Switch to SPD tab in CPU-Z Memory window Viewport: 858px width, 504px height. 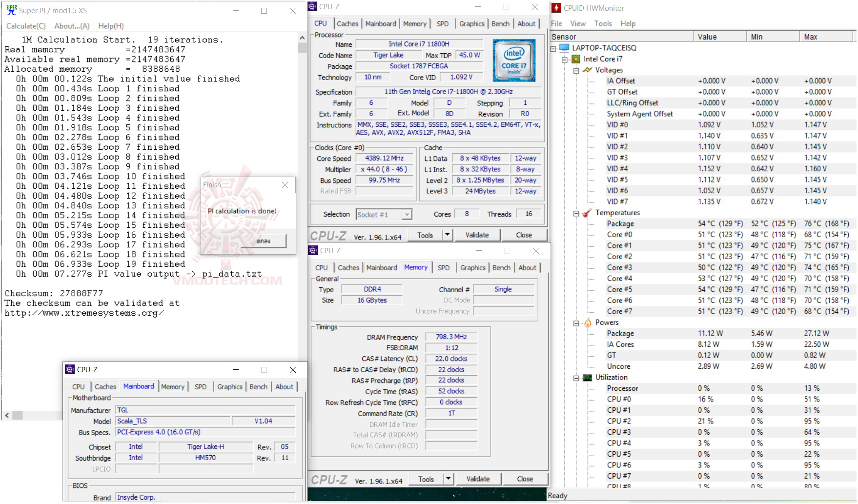444,268
